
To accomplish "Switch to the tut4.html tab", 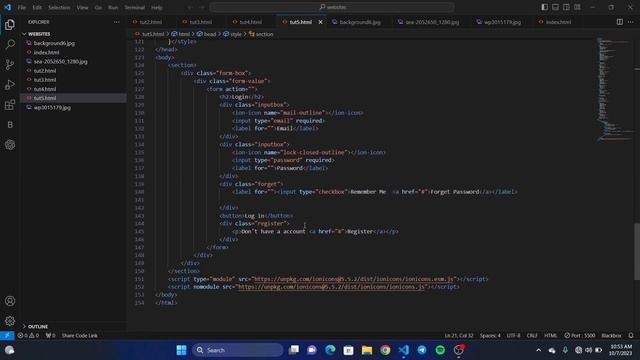I will [x=251, y=22].
